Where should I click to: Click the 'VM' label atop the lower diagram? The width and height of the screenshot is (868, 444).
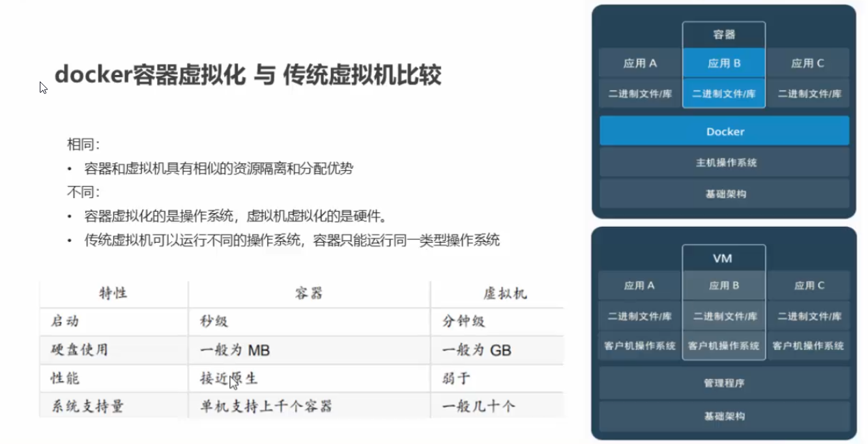[724, 258]
